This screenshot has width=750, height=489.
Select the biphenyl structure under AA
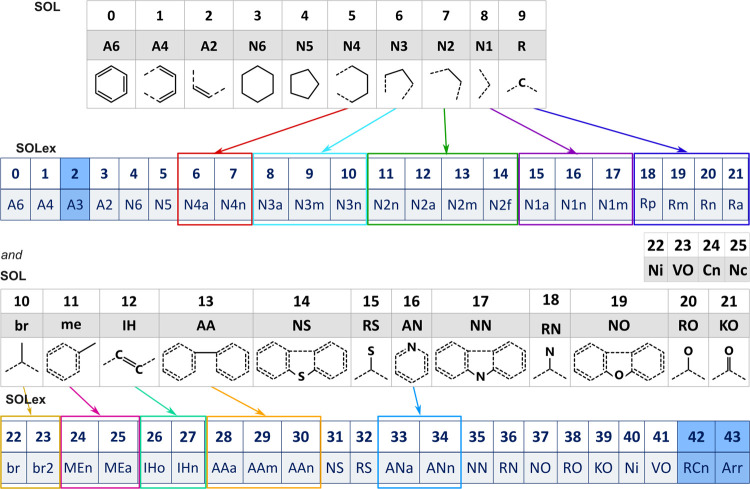(x=206, y=362)
